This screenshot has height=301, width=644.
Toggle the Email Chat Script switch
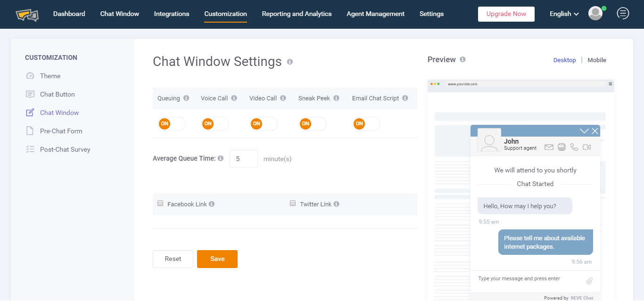click(366, 123)
